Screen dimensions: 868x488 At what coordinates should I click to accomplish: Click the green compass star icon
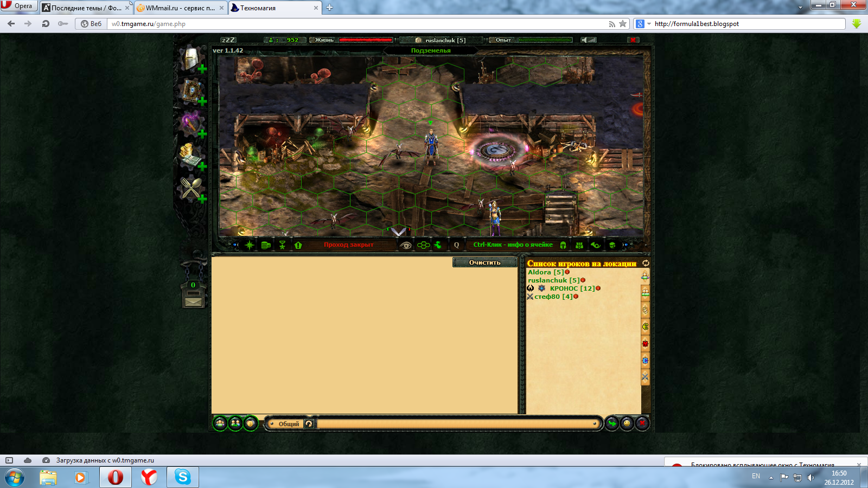(250, 245)
